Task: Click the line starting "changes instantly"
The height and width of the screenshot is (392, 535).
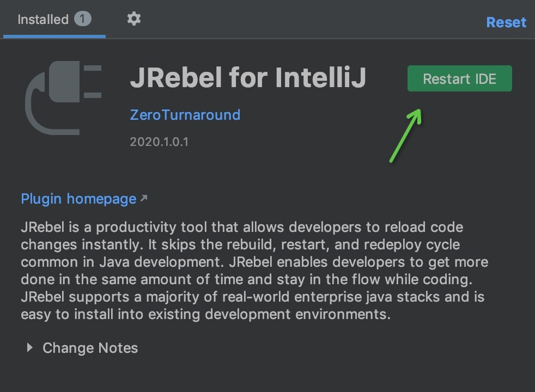Action: (240, 244)
